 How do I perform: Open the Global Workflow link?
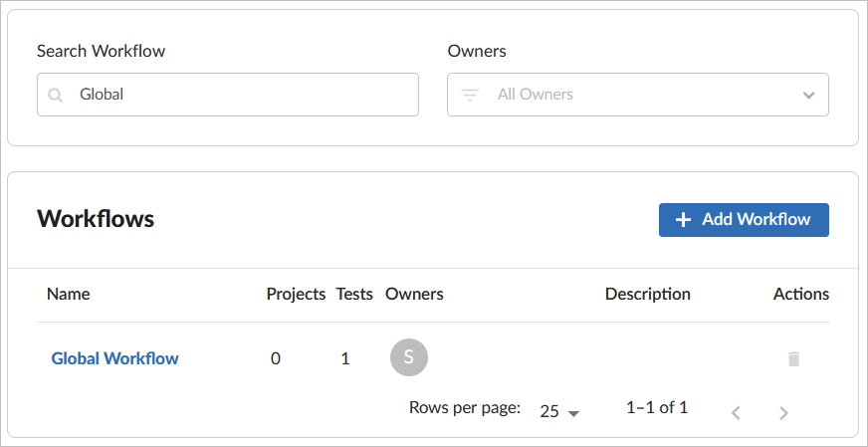(x=114, y=358)
